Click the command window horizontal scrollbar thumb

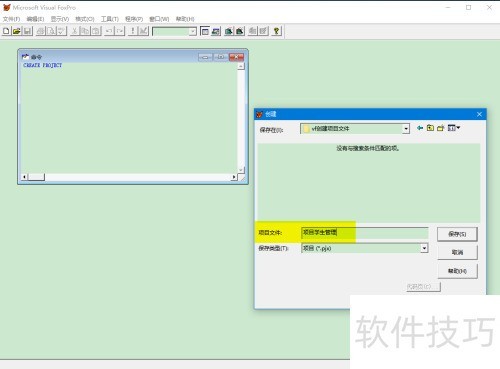coord(36,177)
